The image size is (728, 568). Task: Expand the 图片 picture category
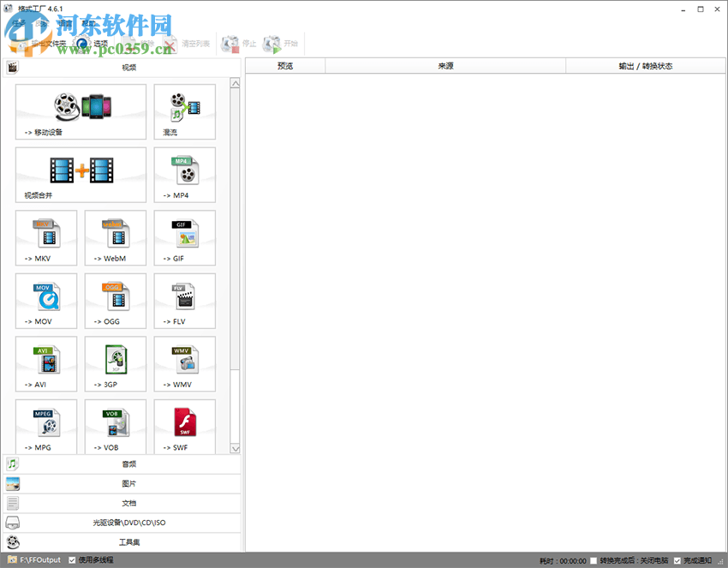pos(122,483)
